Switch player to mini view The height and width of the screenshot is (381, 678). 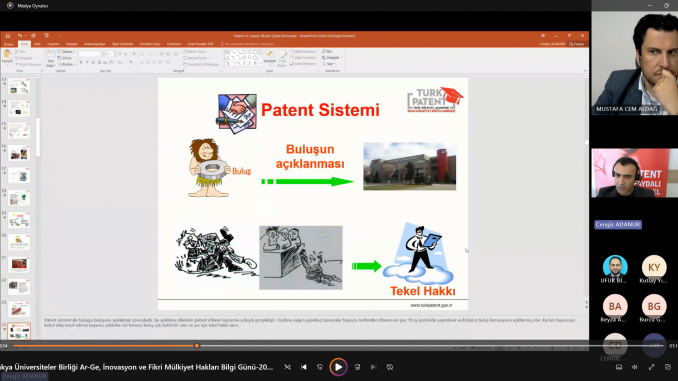coord(668,367)
